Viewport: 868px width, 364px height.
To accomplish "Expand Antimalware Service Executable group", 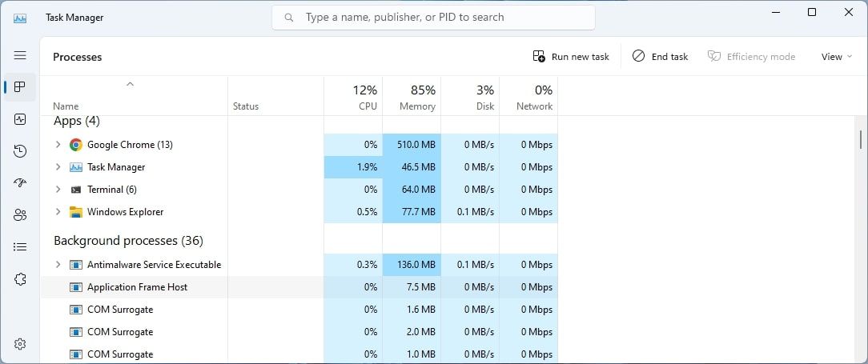I will pyautogui.click(x=58, y=265).
